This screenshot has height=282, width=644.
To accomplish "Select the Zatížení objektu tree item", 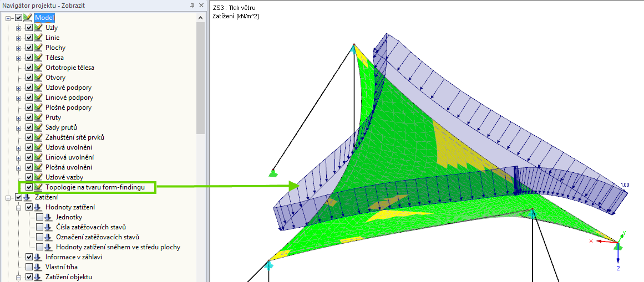I will coord(69,277).
